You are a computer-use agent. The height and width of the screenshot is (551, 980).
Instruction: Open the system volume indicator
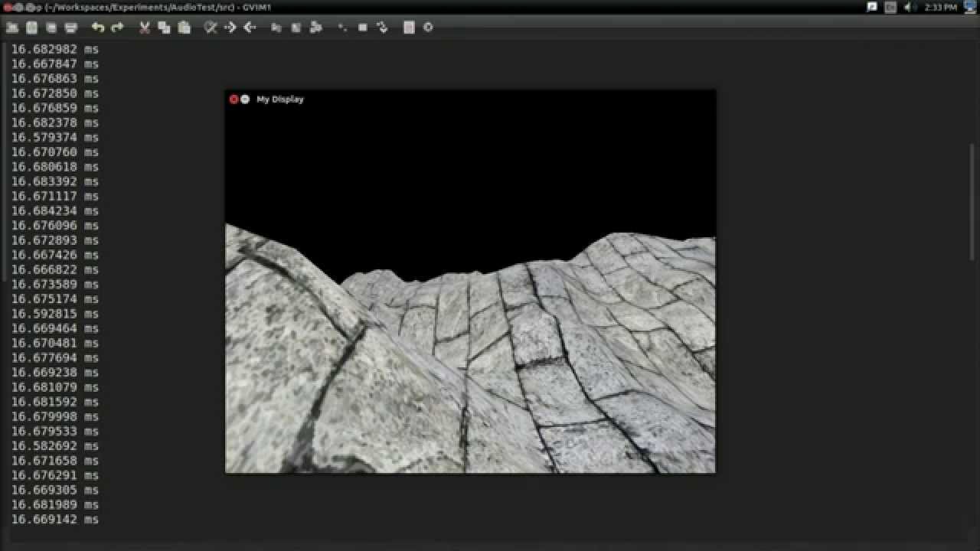point(908,7)
